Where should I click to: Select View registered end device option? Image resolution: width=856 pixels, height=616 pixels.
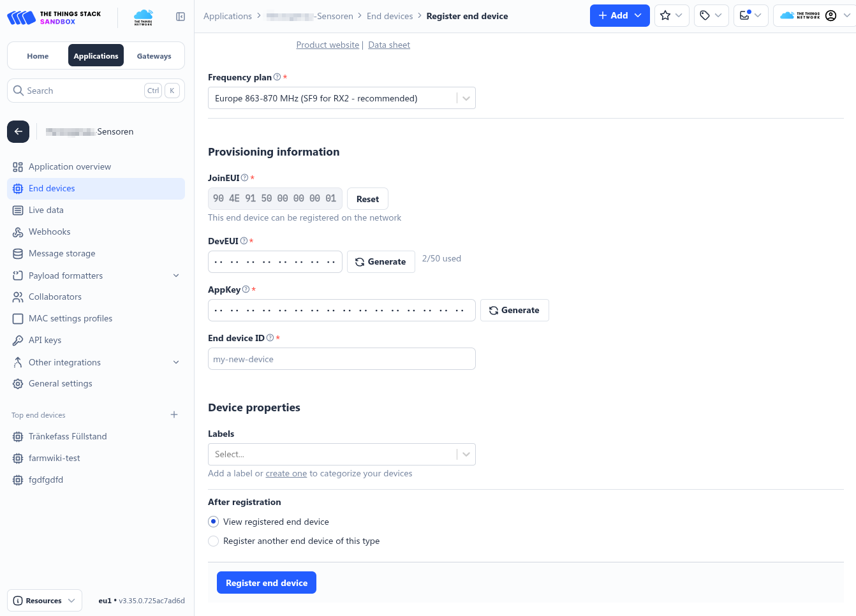click(214, 522)
